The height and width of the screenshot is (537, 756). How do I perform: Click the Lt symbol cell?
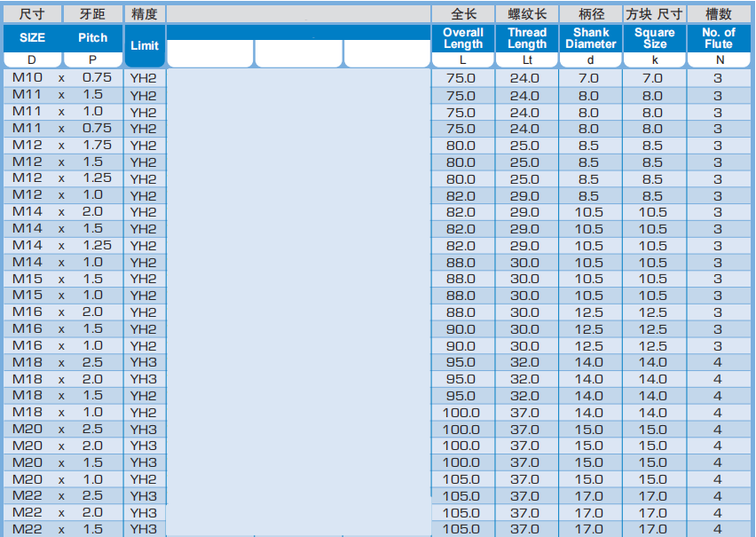[527, 60]
